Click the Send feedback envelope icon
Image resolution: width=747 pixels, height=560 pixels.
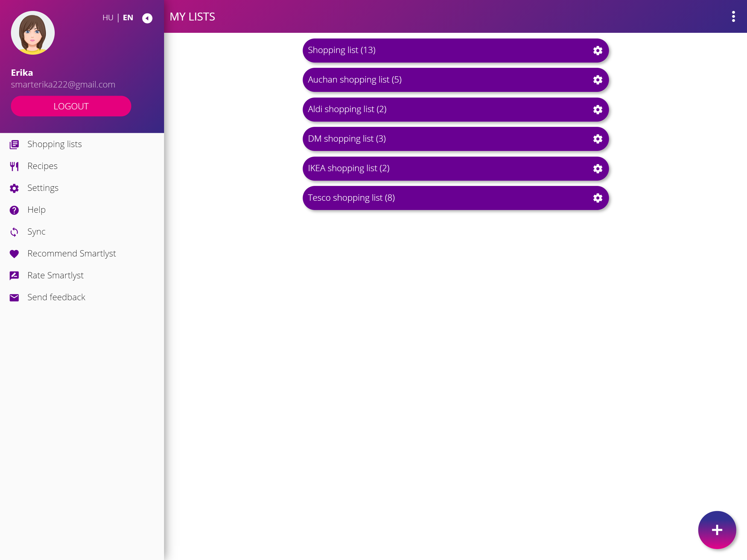14,297
